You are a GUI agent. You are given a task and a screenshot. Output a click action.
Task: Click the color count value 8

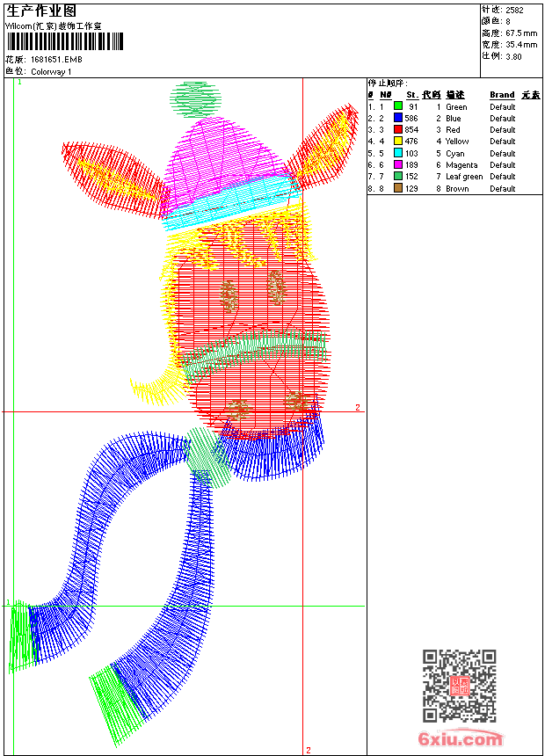[508, 21]
